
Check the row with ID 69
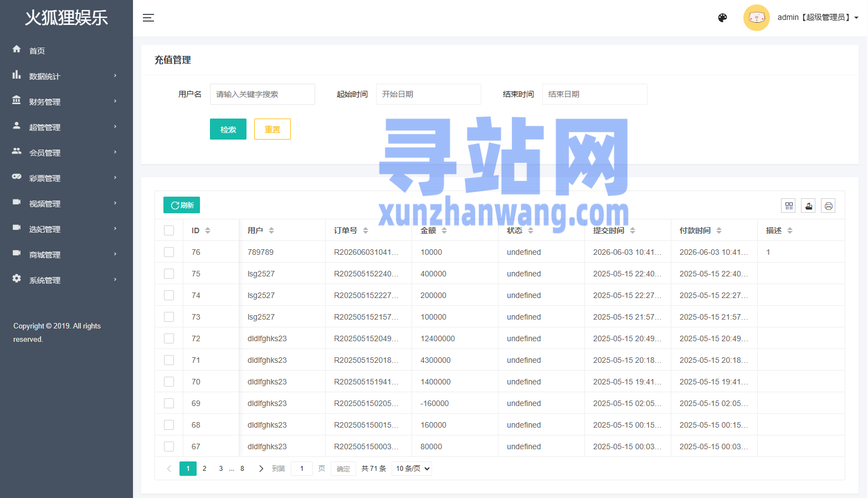pos(169,403)
